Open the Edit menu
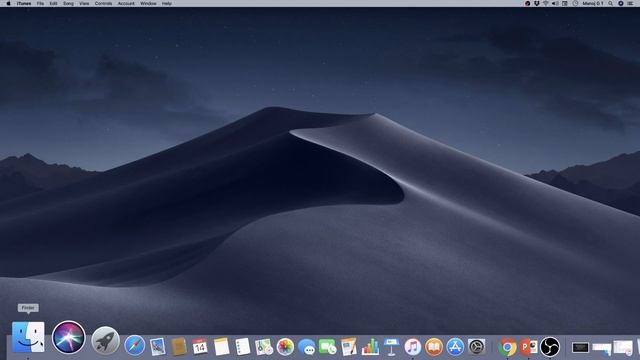This screenshot has width=640, height=360. pos(53,3)
